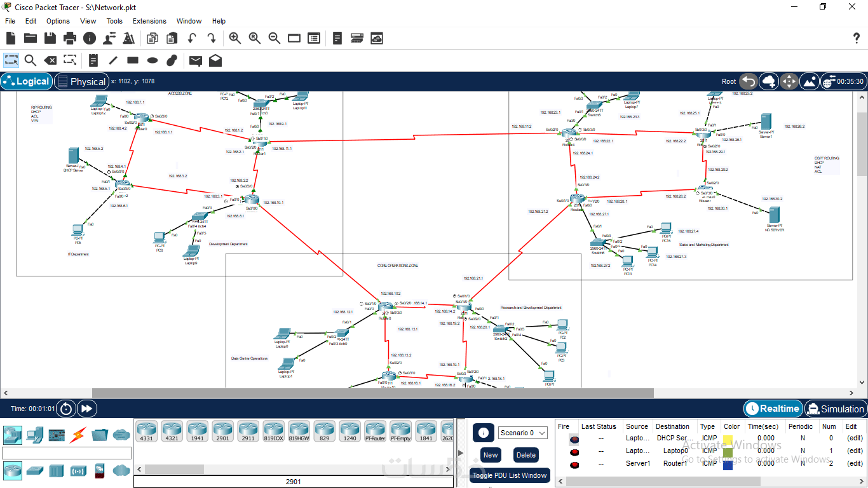
Task: Click the Power Cycle Devices button
Action: [67, 409]
